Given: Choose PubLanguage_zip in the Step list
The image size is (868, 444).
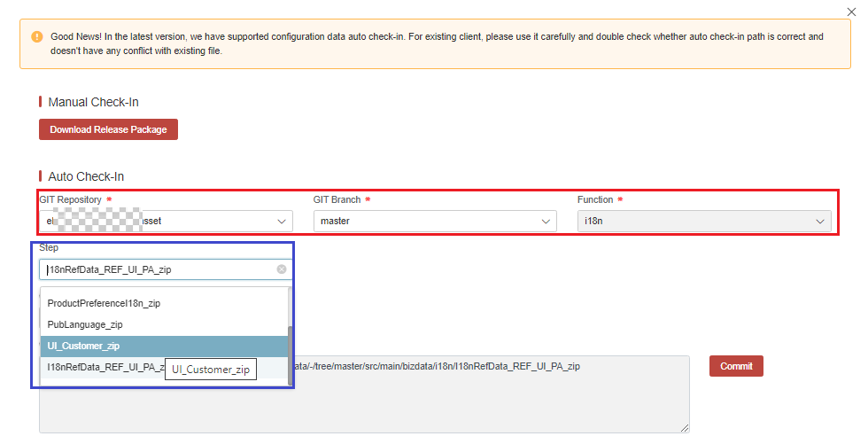Looking at the screenshot, I should (x=85, y=324).
